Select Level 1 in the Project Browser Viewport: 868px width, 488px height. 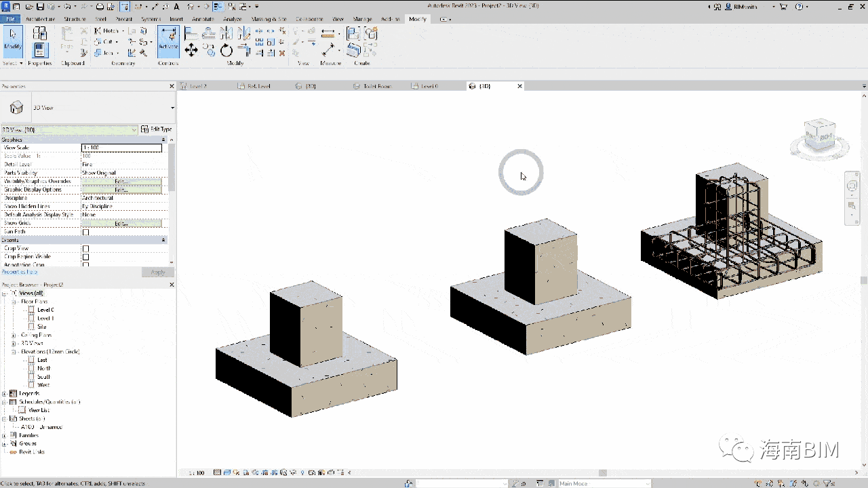(x=45, y=318)
